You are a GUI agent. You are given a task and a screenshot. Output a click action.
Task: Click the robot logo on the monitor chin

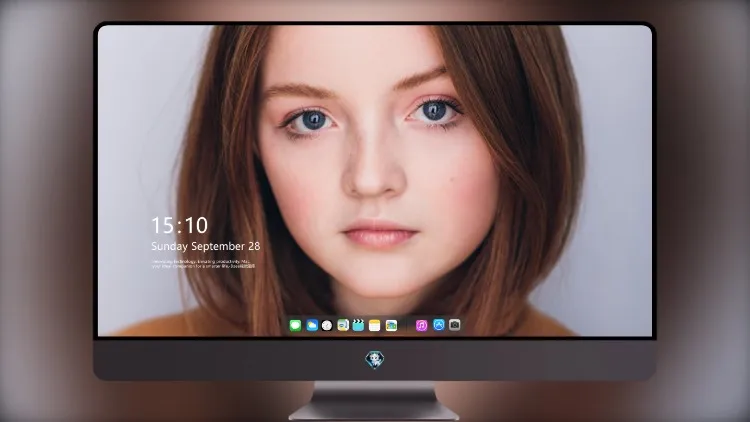(375, 360)
